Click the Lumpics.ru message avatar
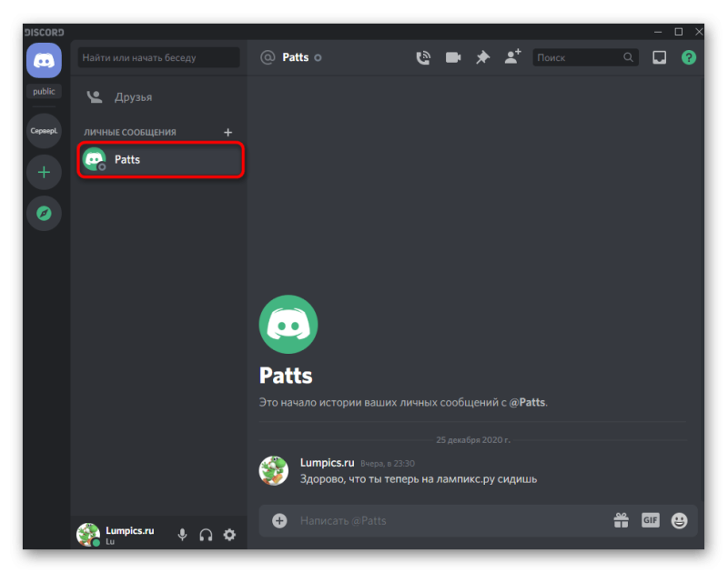This screenshot has width=728, height=573. click(x=274, y=470)
